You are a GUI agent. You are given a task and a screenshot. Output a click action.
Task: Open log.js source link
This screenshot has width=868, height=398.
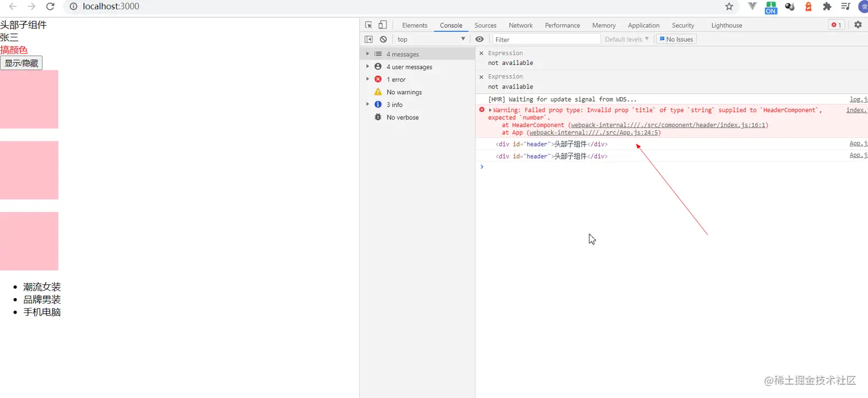[859, 99]
